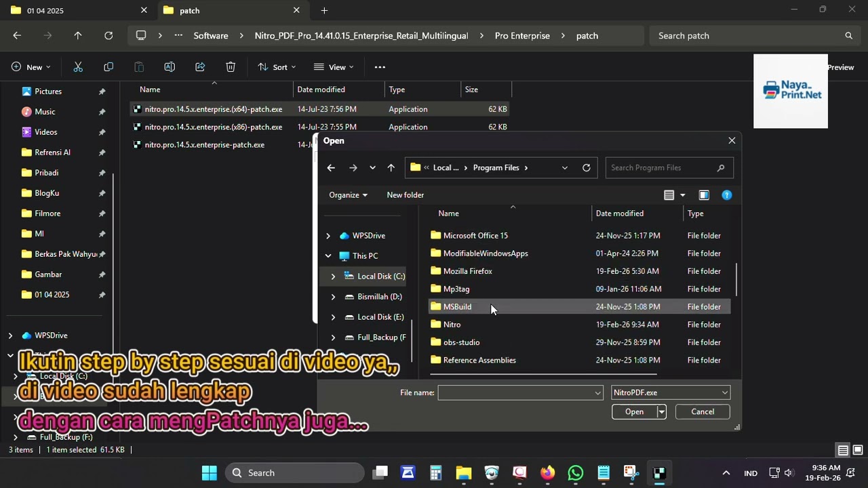
Task: Click the File name input field
Action: (520, 392)
